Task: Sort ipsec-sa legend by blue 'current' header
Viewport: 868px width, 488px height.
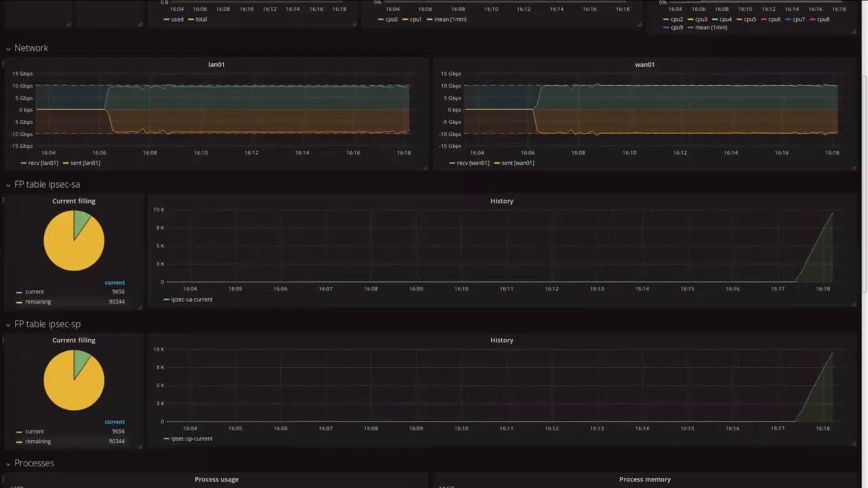Action: (x=115, y=283)
